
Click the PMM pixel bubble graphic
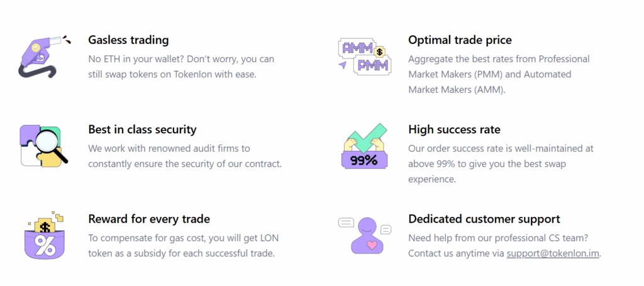372,64
